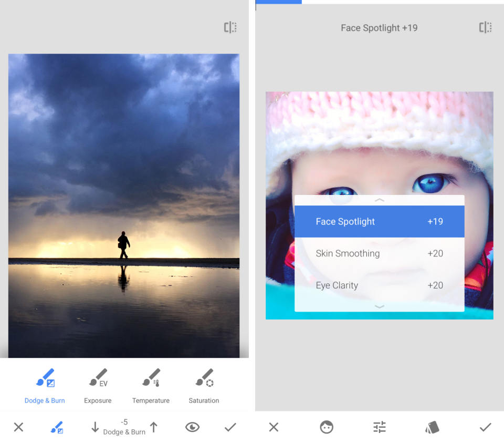504x443 pixels.
Task: Select the Dodge & Burn brush tool
Action: click(x=45, y=384)
